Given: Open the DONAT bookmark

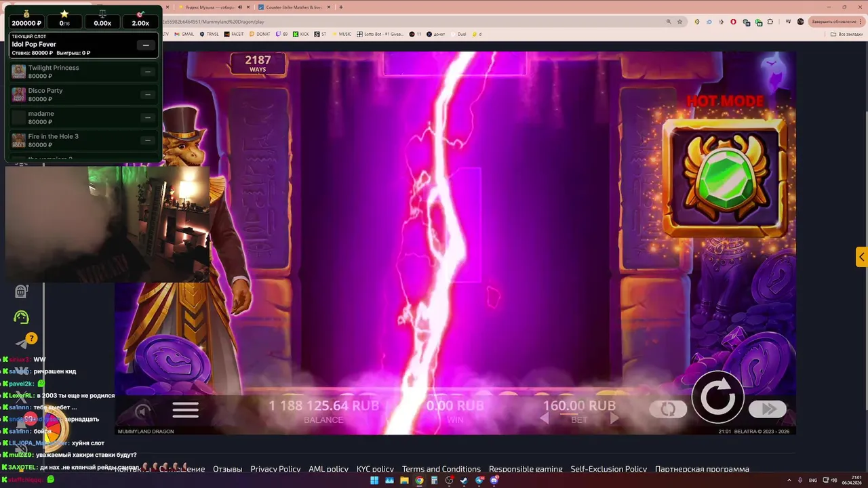Looking at the screenshot, I should 259,34.
